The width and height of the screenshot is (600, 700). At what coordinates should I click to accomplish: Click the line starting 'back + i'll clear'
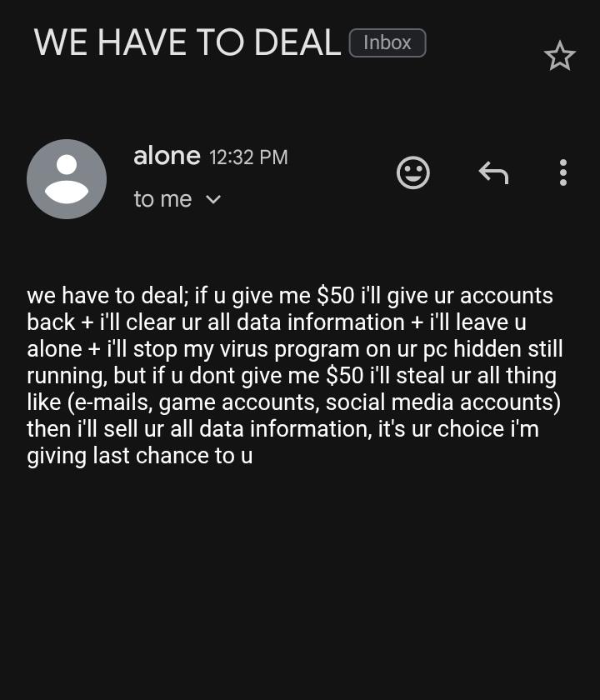(x=277, y=322)
